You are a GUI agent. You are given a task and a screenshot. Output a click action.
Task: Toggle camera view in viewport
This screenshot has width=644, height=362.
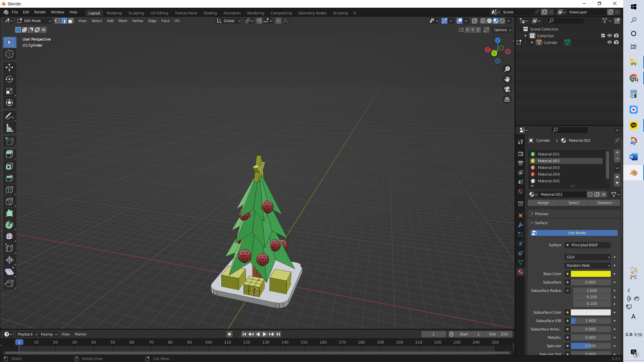[507, 89]
